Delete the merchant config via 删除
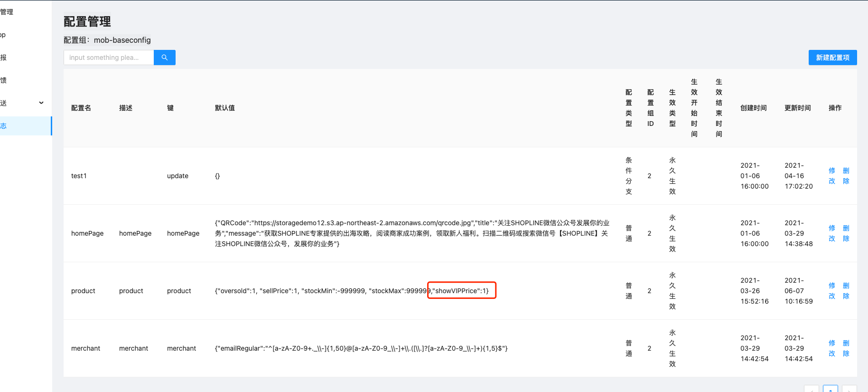 pyautogui.click(x=846, y=348)
